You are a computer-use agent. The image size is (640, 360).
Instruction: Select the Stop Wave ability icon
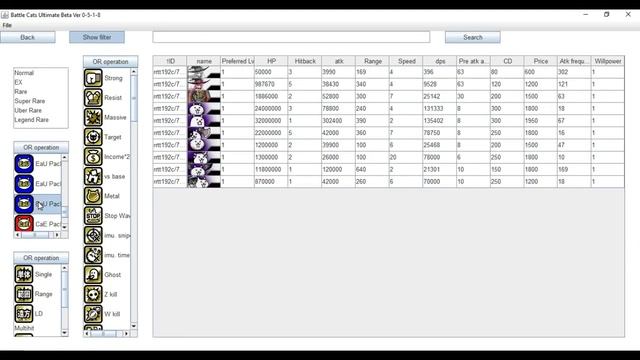93,216
